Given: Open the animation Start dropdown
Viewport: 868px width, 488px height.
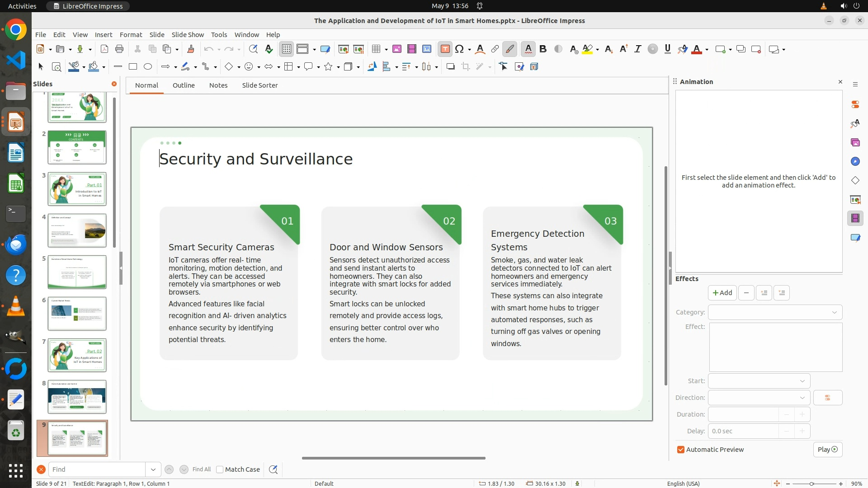Looking at the screenshot, I should tap(759, 381).
